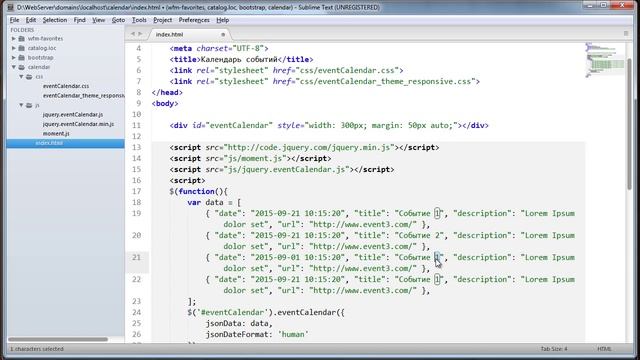Click the js folder icon
640x360 pixels.
point(29,105)
